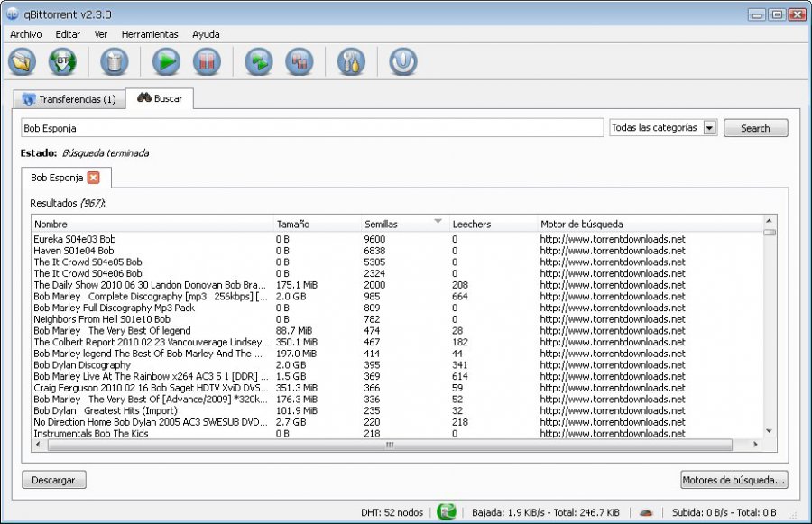Click the Descargar button

54,480
